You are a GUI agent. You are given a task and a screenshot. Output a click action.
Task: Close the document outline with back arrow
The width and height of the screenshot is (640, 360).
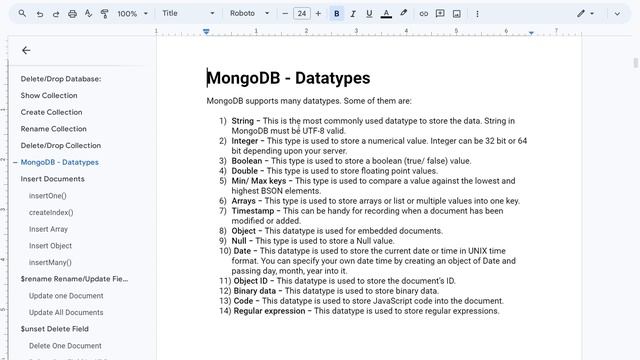pyautogui.click(x=26, y=50)
